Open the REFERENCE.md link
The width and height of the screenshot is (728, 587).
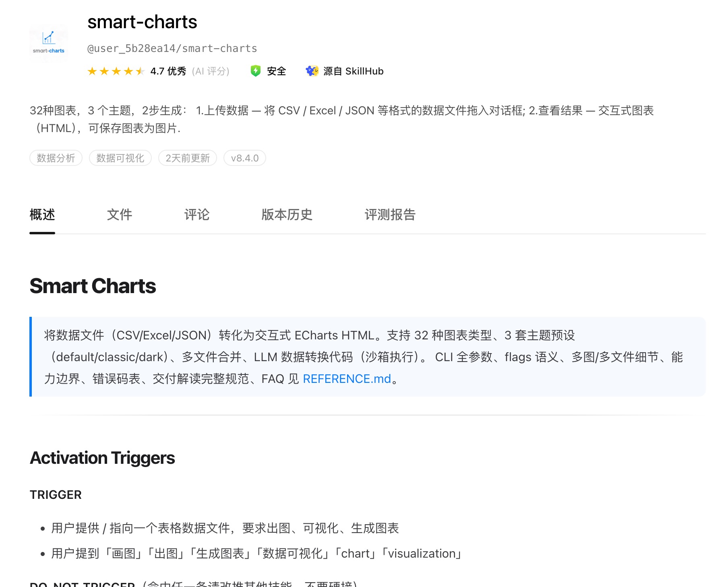[x=347, y=379]
